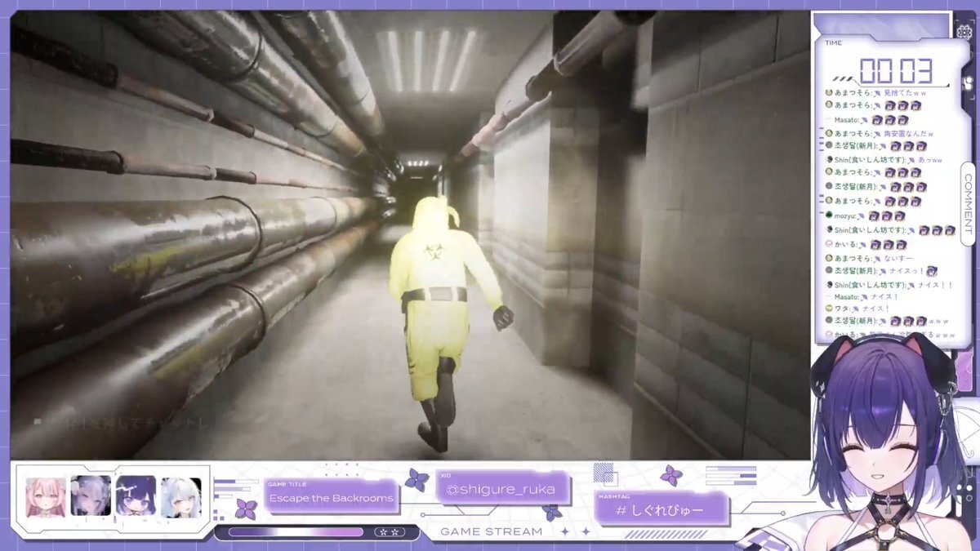
Task: Click the Escape the Backrooms game title
Action: 331,498
